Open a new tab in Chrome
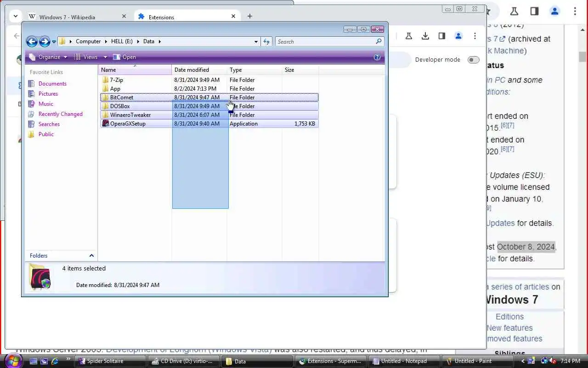Screen dimensions: 588x368 tap(249, 16)
